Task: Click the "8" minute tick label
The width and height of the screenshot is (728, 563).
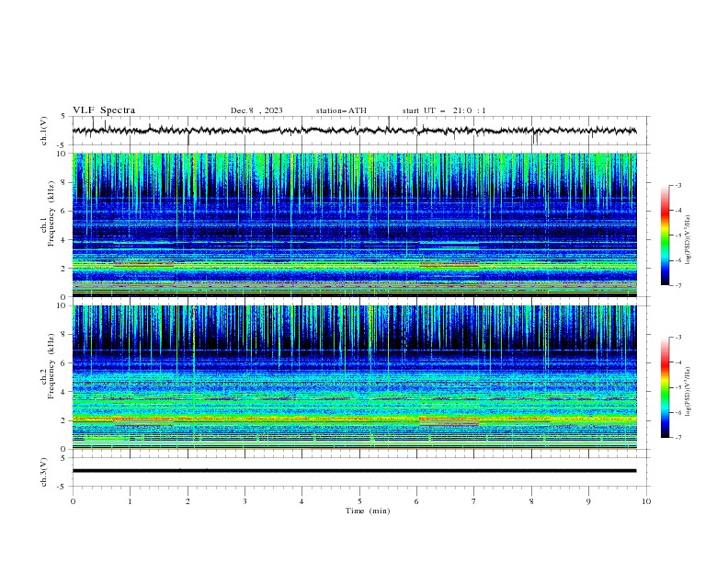Action: [x=531, y=501]
